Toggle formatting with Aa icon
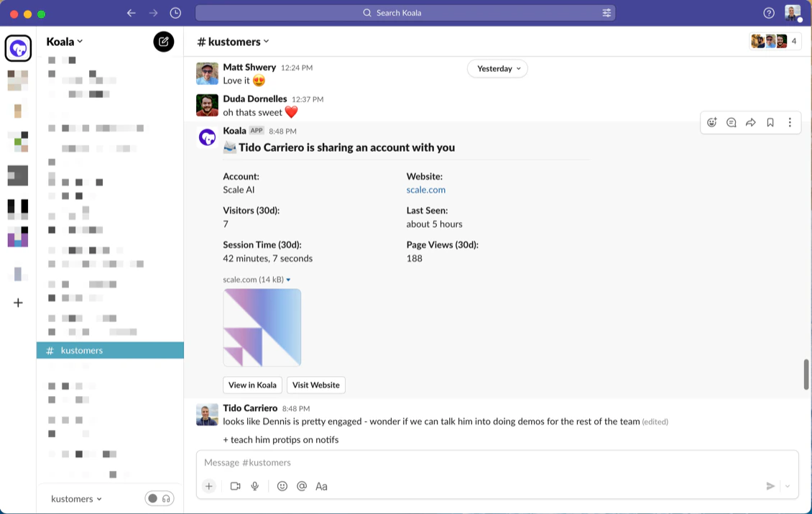The width and height of the screenshot is (812, 514). tap(322, 486)
